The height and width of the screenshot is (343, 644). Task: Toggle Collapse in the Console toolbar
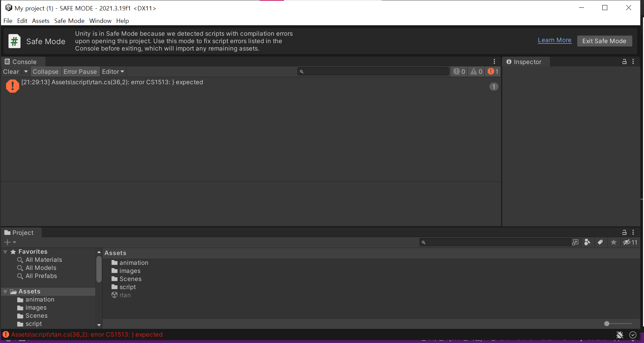tap(45, 71)
